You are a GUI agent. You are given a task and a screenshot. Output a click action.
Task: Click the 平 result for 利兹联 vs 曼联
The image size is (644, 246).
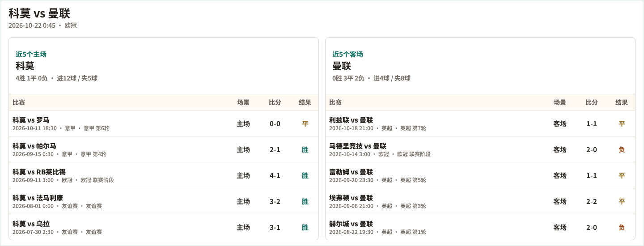click(x=622, y=123)
